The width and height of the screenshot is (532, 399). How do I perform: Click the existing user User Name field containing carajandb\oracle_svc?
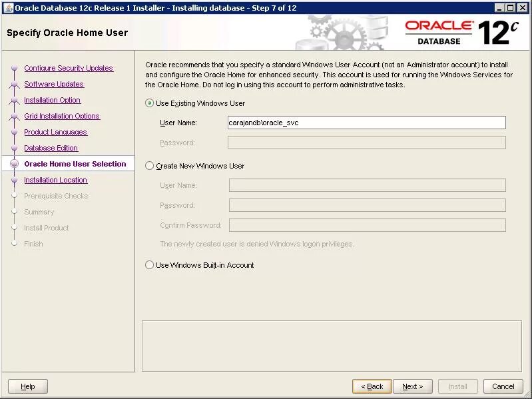point(366,123)
